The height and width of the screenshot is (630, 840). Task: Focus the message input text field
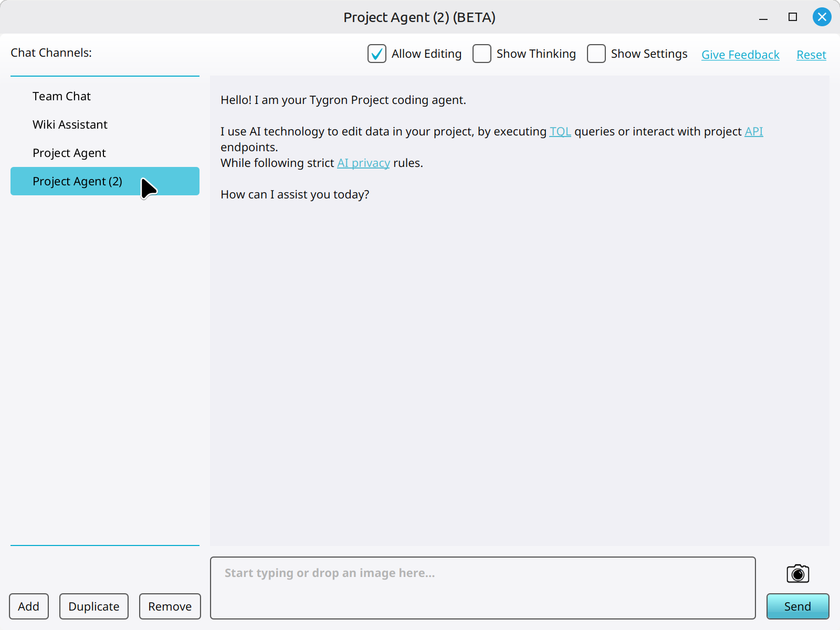click(x=483, y=588)
